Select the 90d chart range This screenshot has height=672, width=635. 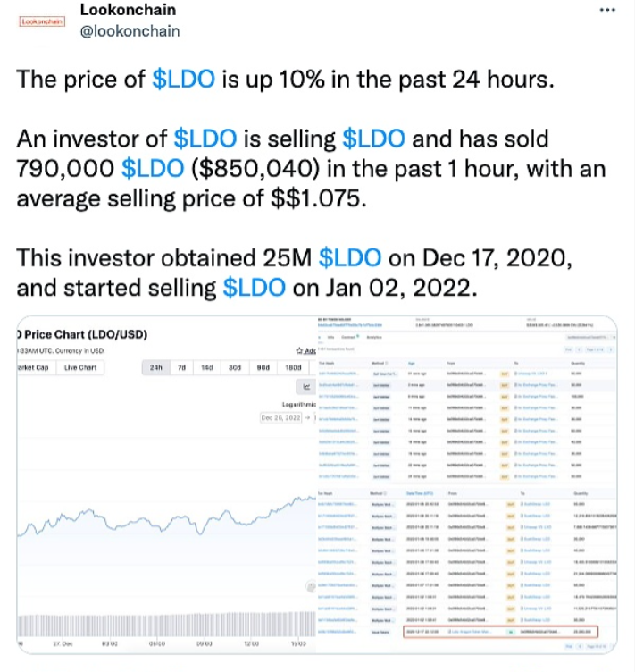tap(263, 368)
